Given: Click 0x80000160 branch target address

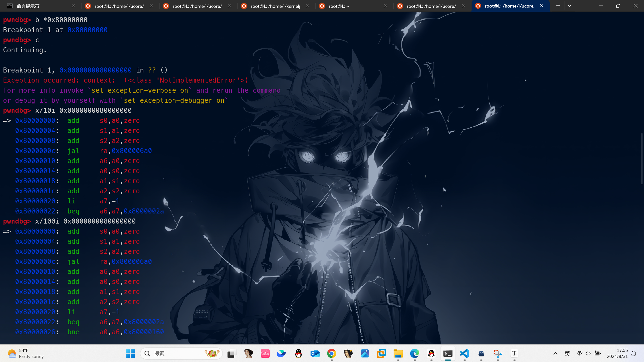Looking at the screenshot, I should [x=144, y=332].
